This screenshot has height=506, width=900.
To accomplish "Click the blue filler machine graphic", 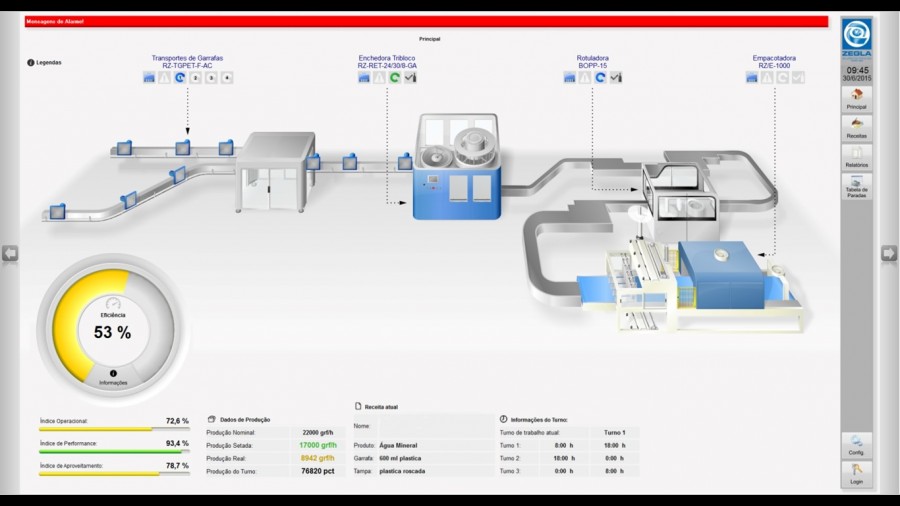I will [457, 166].
